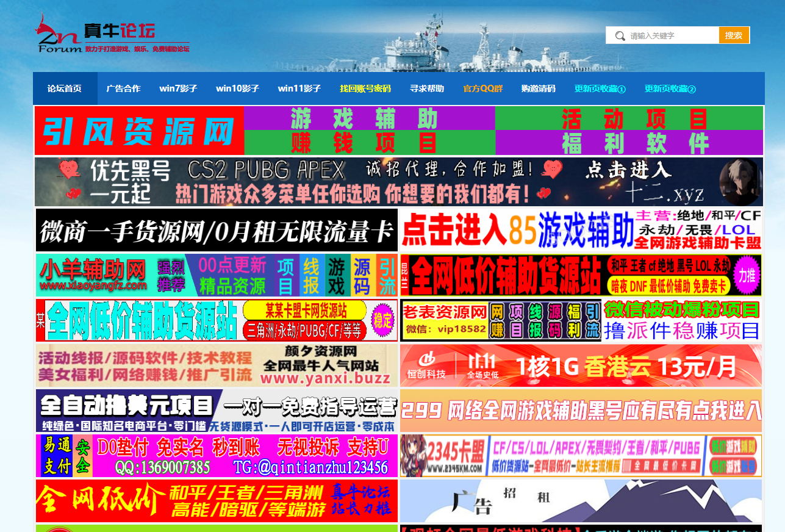This screenshot has height=532, width=785.
Task: Open 小羊辅助网 banner ad
Action: click(217, 275)
